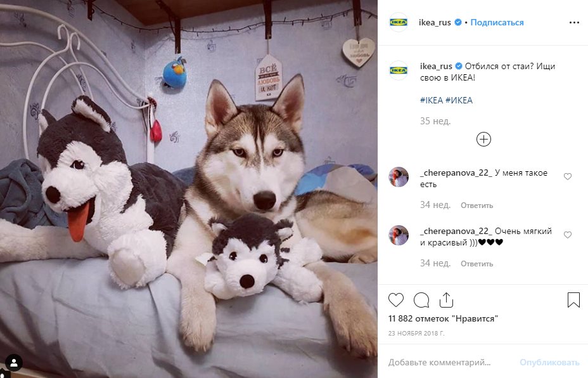The image size is (588, 378).
Task: Load more comments with the plus button
Action: point(483,139)
